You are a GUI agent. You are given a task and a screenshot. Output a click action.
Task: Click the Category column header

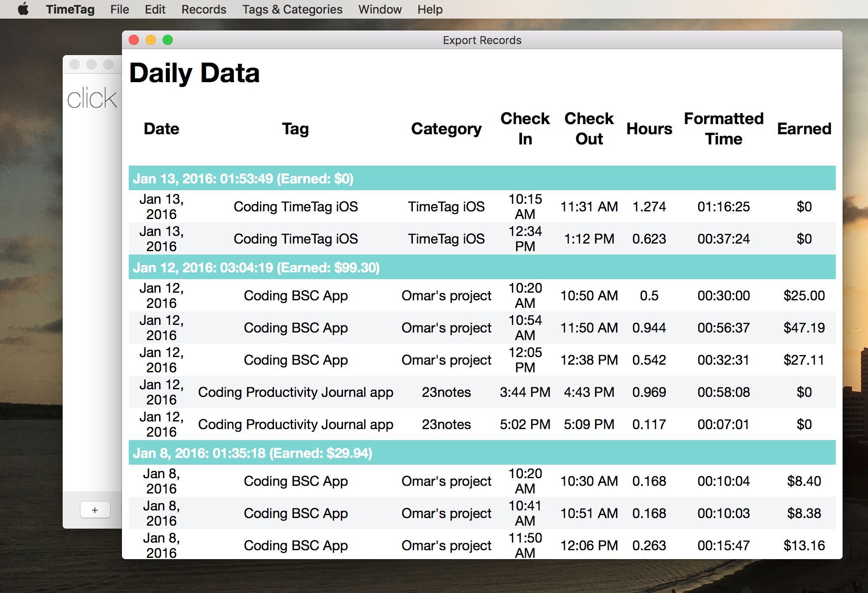coord(446,129)
